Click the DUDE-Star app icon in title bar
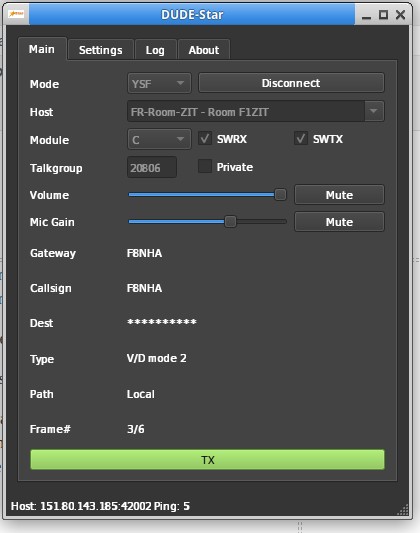 (x=16, y=14)
